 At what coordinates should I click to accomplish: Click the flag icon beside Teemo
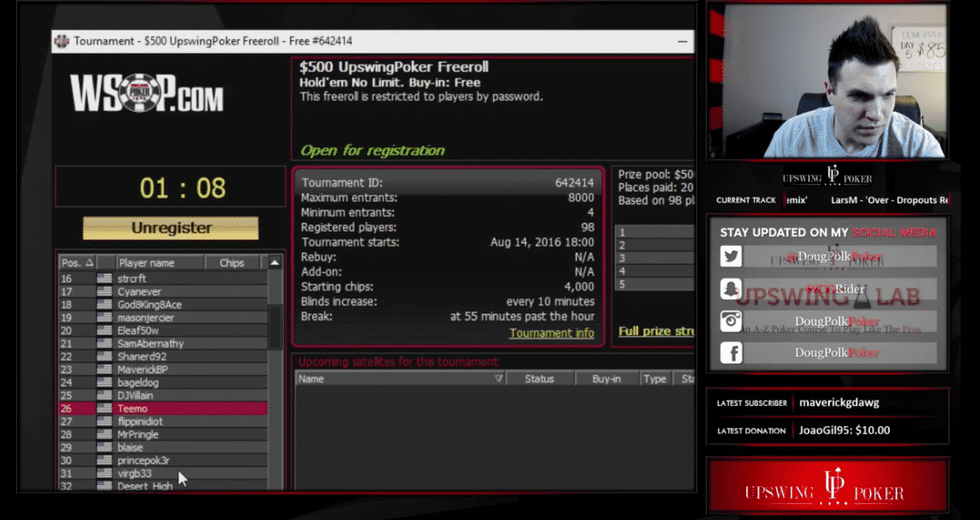point(105,408)
